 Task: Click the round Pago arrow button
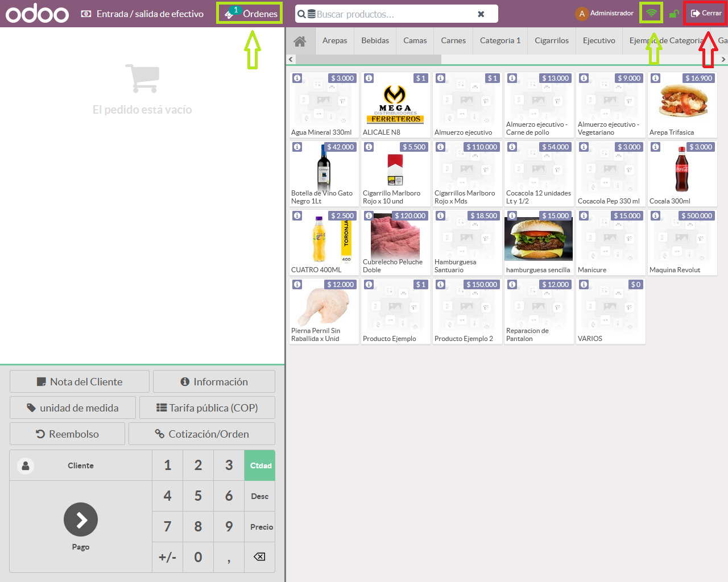[x=81, y=519]
